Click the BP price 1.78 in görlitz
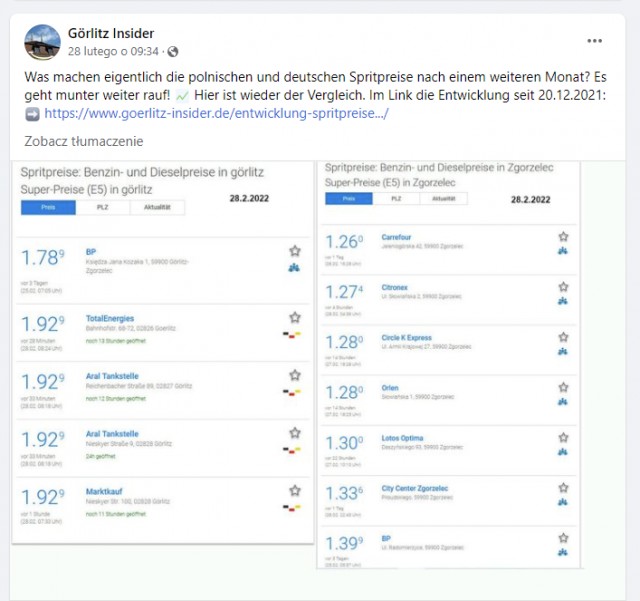The height and width of the screenshot is (601, 640). [42, 258]
